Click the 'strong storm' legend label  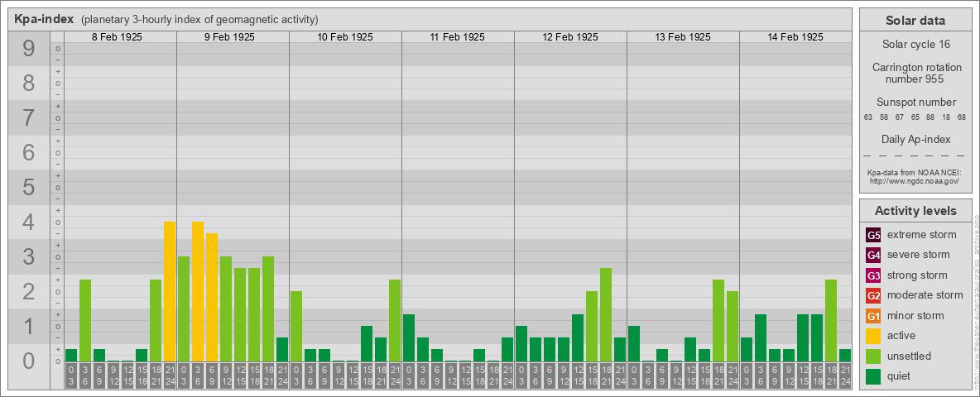917,275
